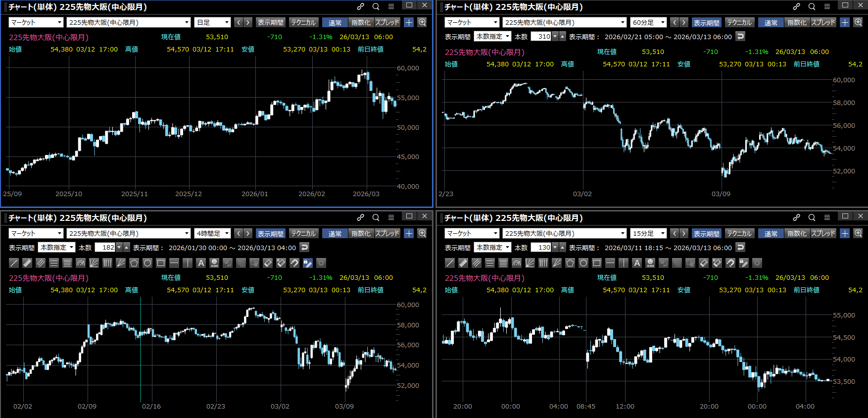Choose the pentagon shape tool in 4時間足 chart
This screenshot has height=418, width=868.
point(134,263)
